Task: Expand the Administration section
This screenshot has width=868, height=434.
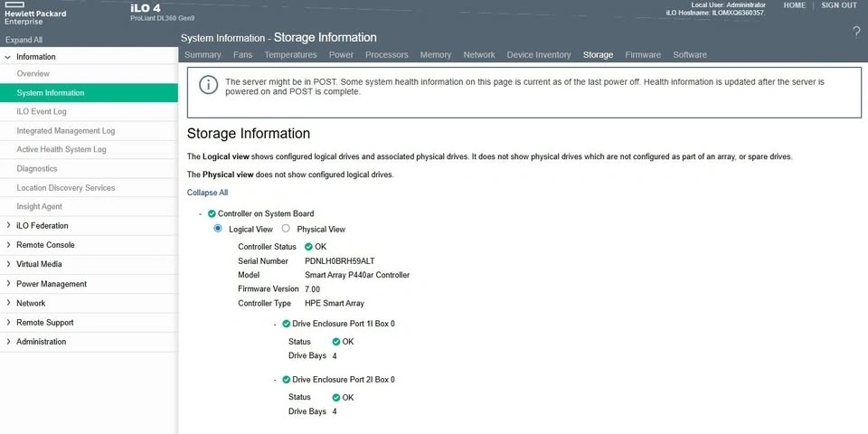Action: coord(8,342)
